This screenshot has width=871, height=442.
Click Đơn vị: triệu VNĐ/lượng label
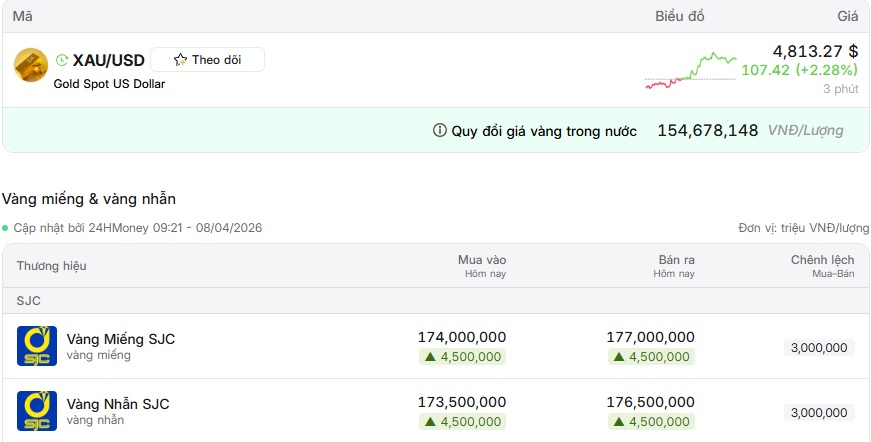804,228
